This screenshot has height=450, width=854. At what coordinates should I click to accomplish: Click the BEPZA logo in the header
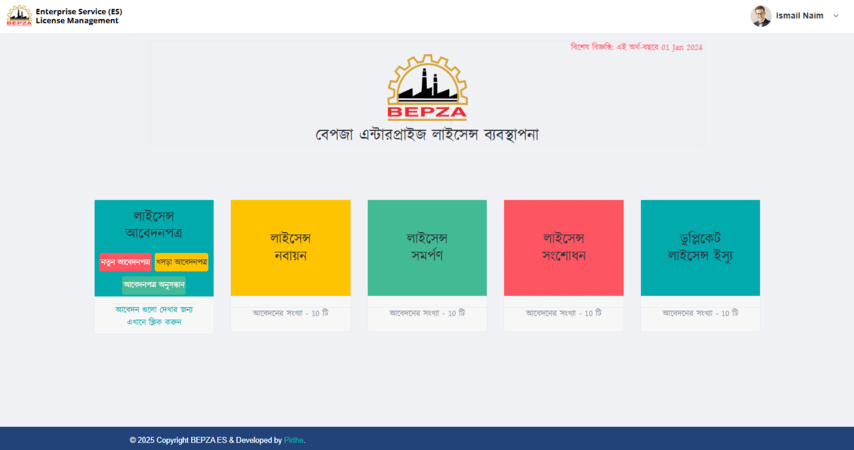(19, 16)
